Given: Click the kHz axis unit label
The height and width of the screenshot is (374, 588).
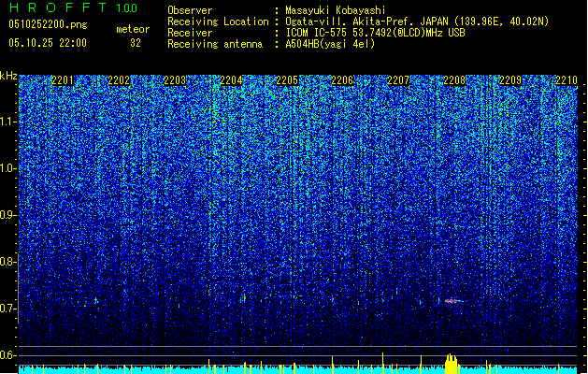Looking at the screenshot, I should click(x=8, y=76).
